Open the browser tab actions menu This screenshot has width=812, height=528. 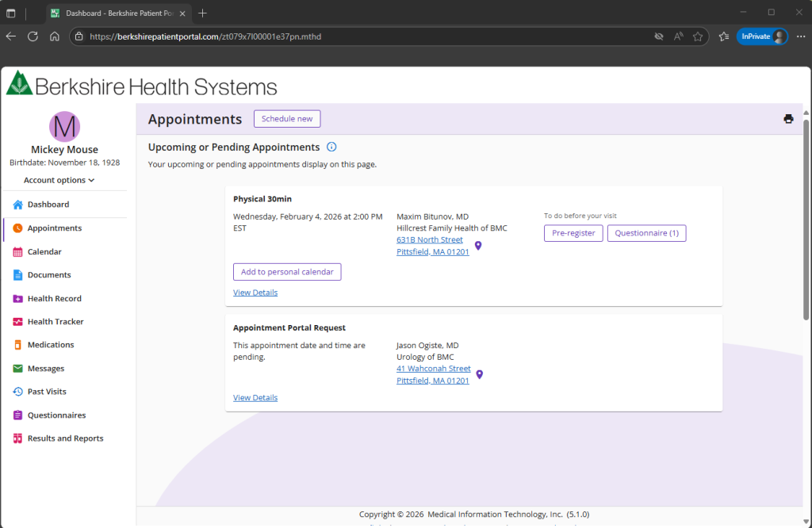click(x=11, y=13)
